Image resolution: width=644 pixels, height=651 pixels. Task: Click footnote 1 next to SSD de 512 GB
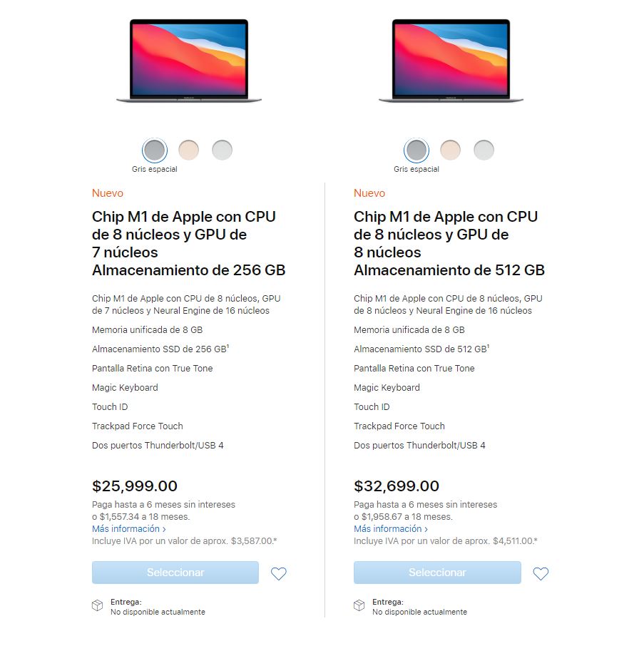490,347
